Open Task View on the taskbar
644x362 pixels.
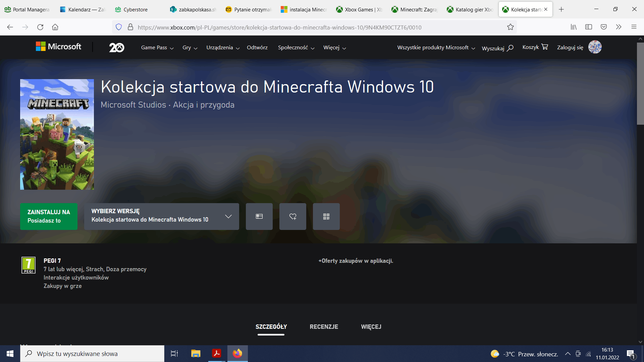tap(174, 354)
